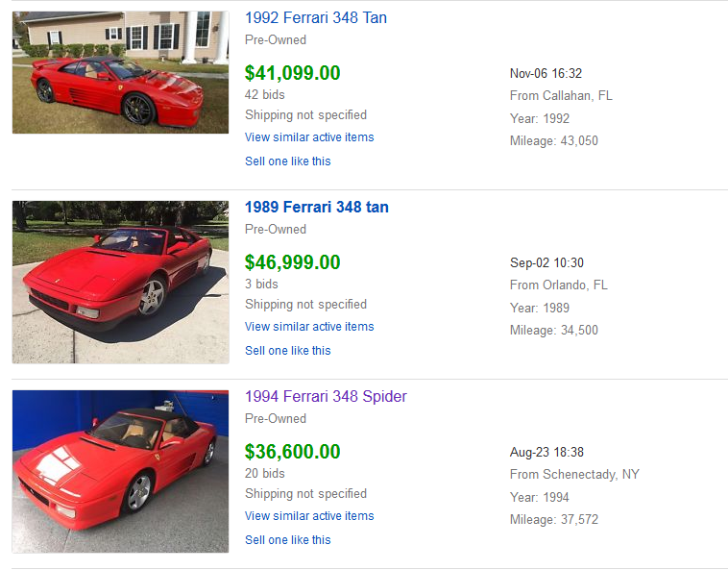Open the 1989 Ferrari 348 tan listing title

coord(316,208)
